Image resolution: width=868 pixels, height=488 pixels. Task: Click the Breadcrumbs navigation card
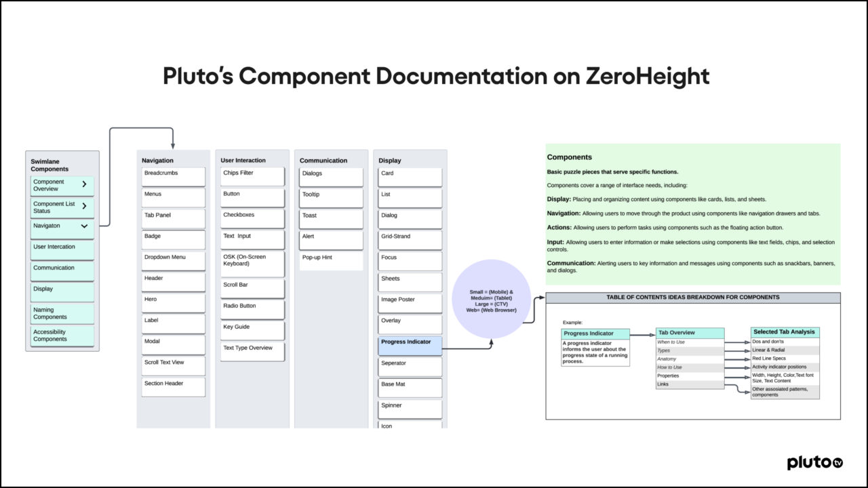pos(174,176)
